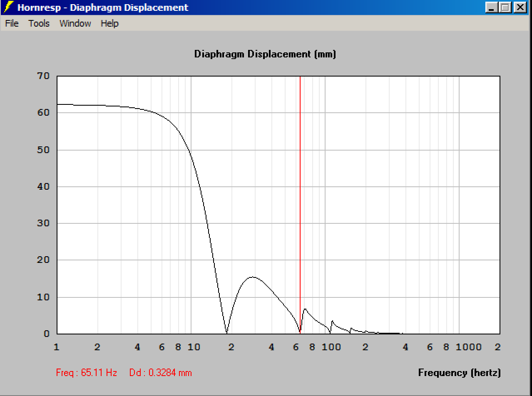Close the Diaphragm Displacement window

[x=520, y=7]
